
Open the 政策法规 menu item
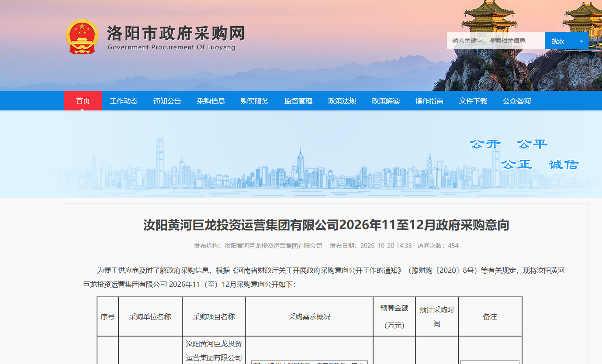coord(342,101)
